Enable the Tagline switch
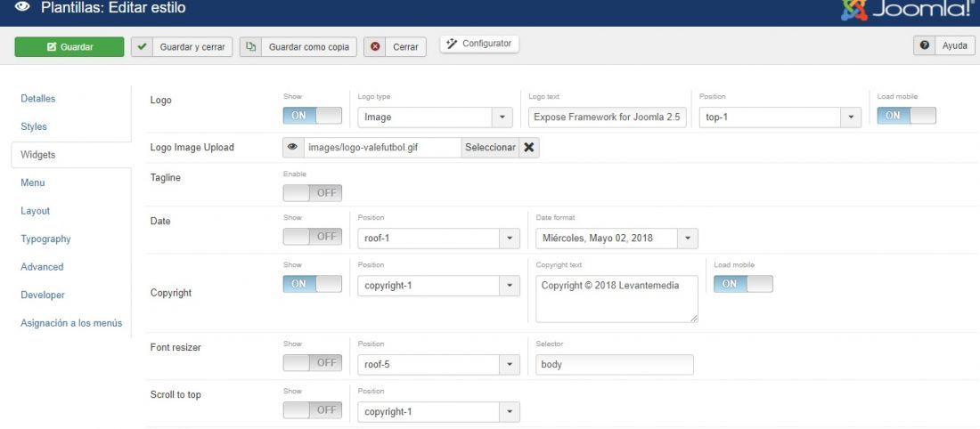Viewport: 980px width, 429px height. point(313,193)
